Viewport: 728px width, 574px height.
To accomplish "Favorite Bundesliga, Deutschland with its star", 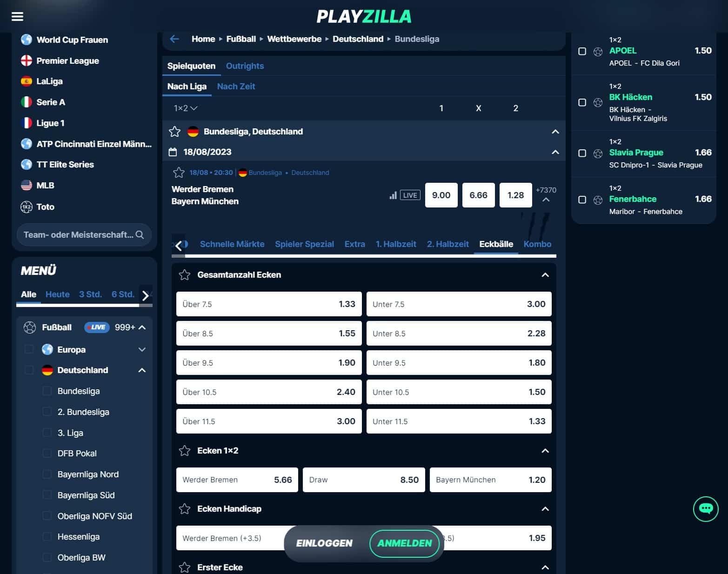I will [x=174, y=132].
